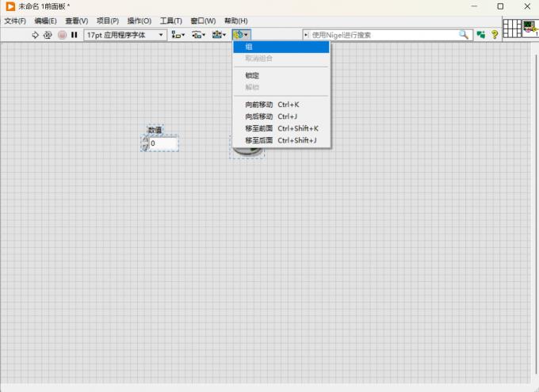
Task: Click the Reorder toolbar icon
Action: point(241,35)
